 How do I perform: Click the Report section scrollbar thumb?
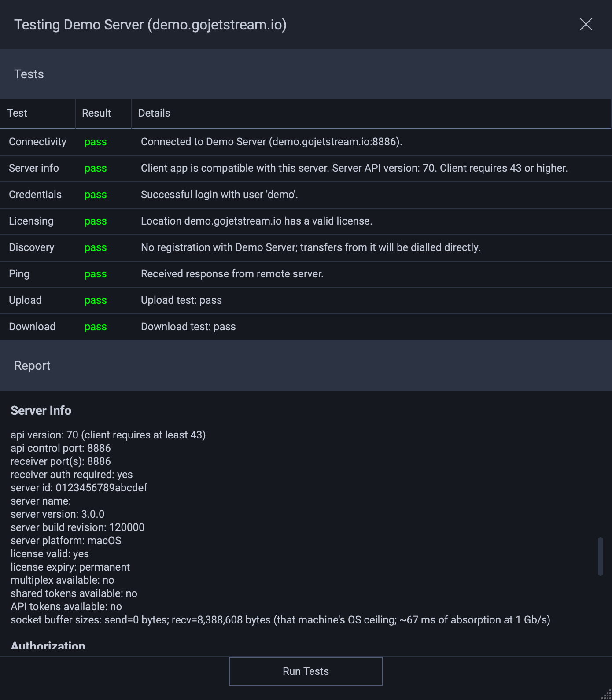(x=600, y=556)
